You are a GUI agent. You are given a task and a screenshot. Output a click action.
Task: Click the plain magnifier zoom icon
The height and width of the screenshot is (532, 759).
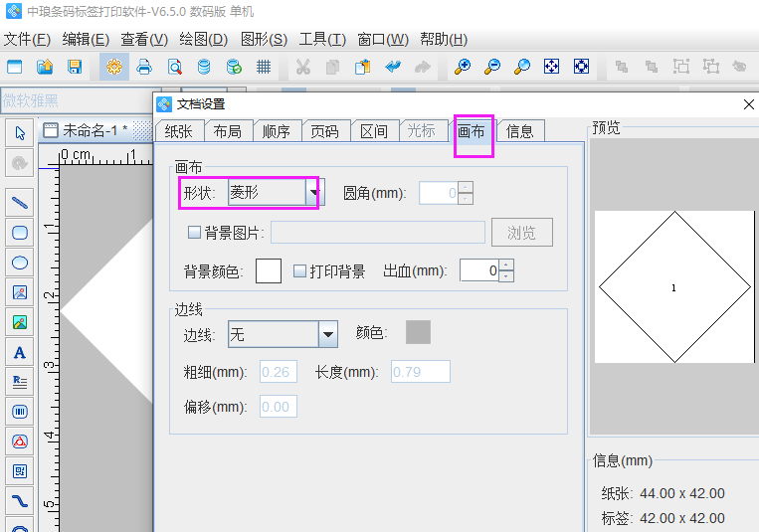(522, 67)
